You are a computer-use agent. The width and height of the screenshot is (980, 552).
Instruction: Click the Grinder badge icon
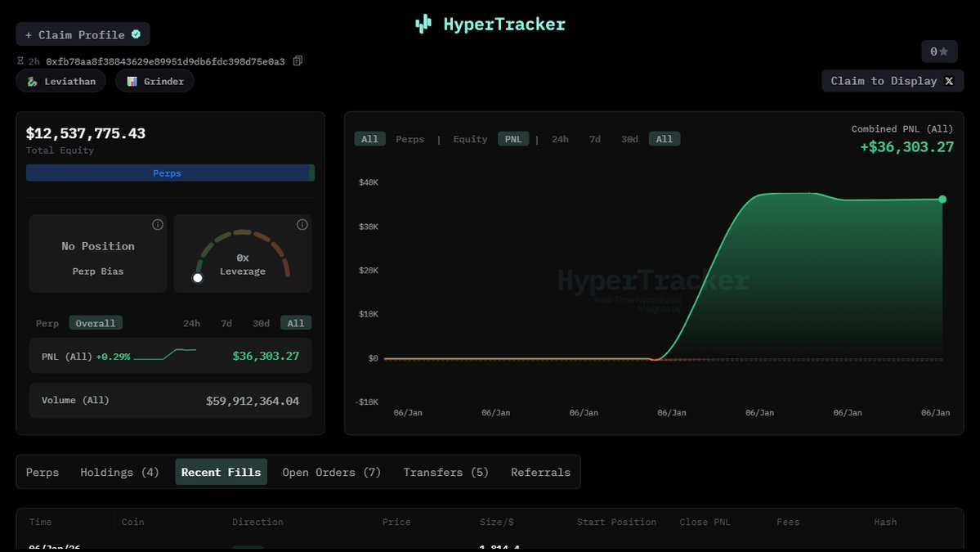click(x=132, y=82)
